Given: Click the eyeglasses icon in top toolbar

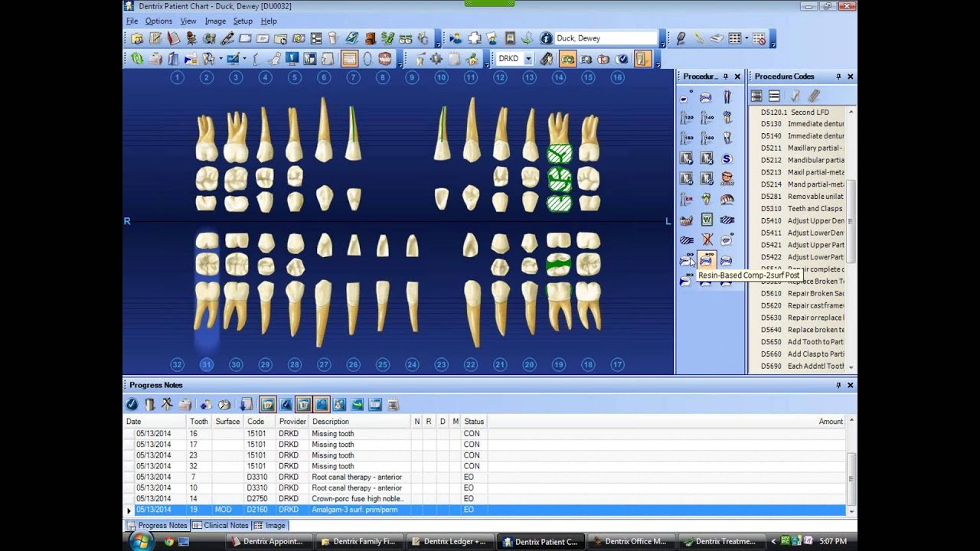Looking at the screenshot, I should tap(406, 38).
